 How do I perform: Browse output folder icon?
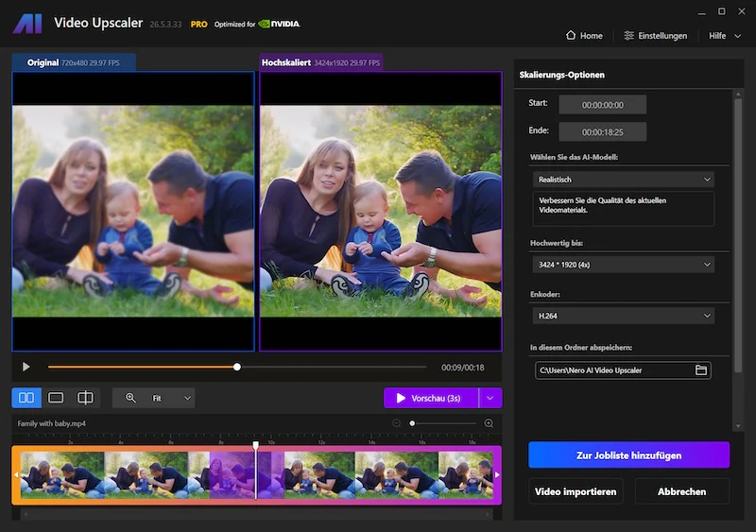[x=701, y=369]
